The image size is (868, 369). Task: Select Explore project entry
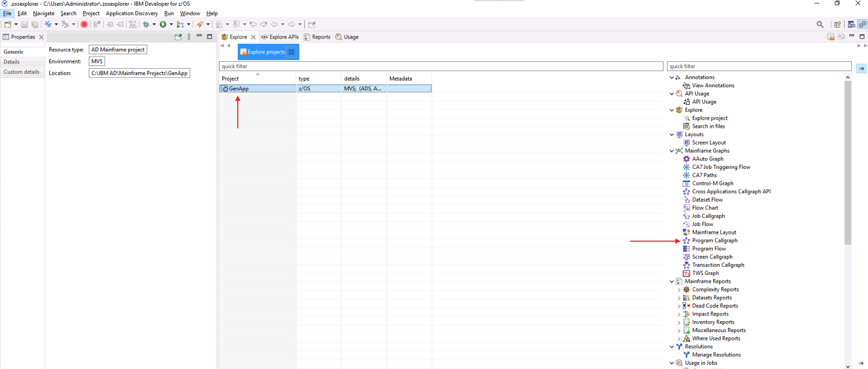(710, 118)
